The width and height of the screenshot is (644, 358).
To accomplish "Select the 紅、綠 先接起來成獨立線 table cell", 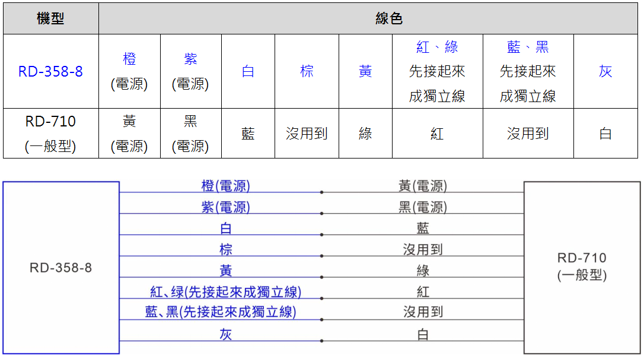I will pyautogui.click(x=438, y=71).
